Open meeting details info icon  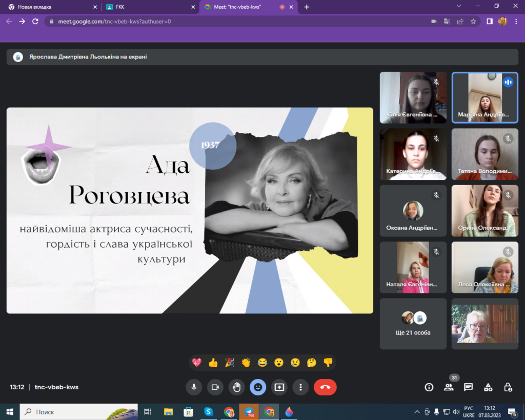429,387
